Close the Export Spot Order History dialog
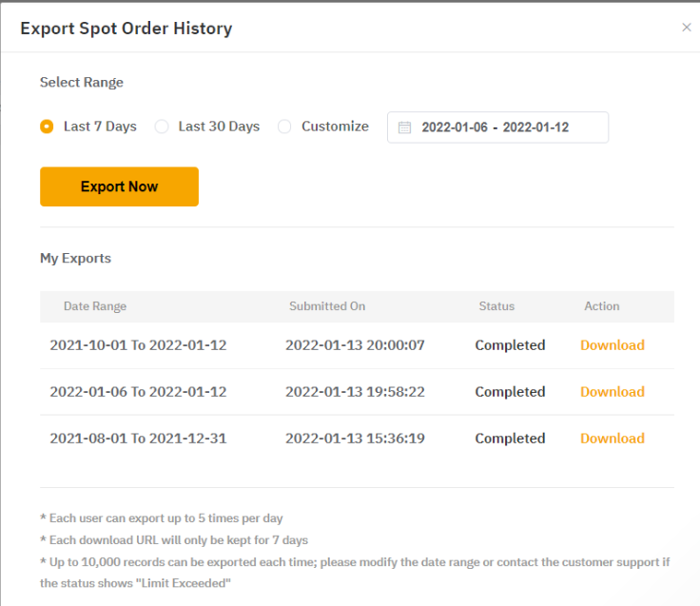This screenshot has height=606, width=700. coord(687,28)
